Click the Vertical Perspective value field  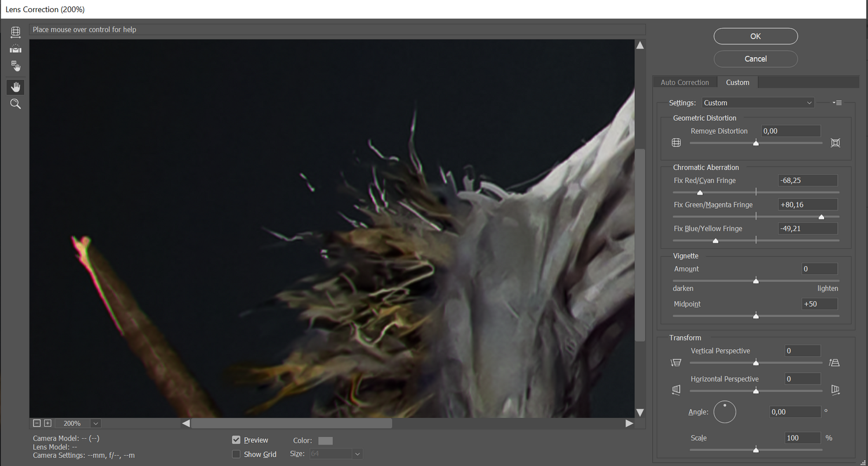click(803, 351)
